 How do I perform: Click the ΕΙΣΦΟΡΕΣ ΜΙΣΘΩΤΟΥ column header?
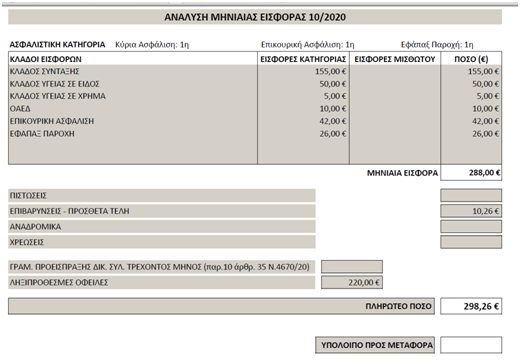coord(395,59)
